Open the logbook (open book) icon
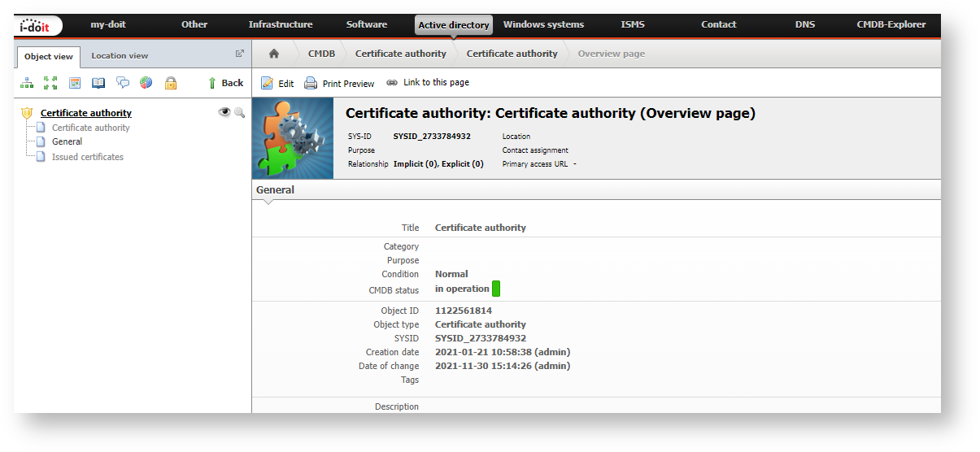 (x=98, y=83)
